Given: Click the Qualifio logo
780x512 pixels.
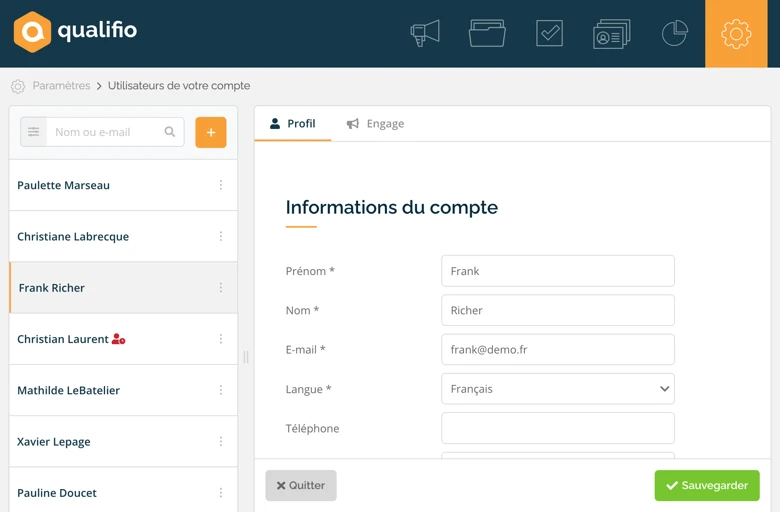Looking at the screenshot, I should [x=75, y=31].
